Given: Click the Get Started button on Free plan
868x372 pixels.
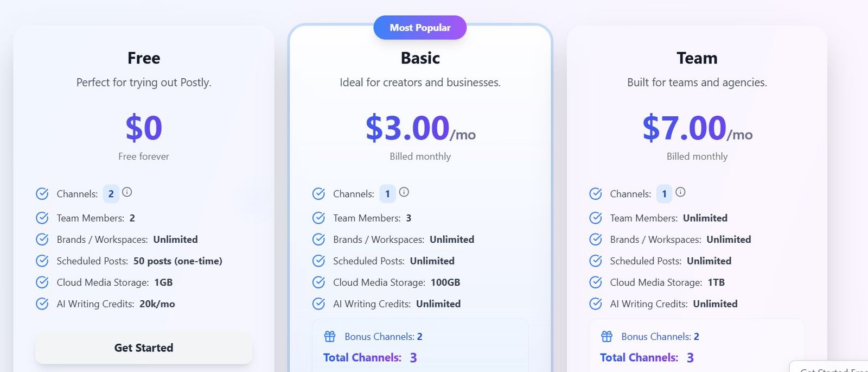Looking at the screenshot, I should point(144,348).
